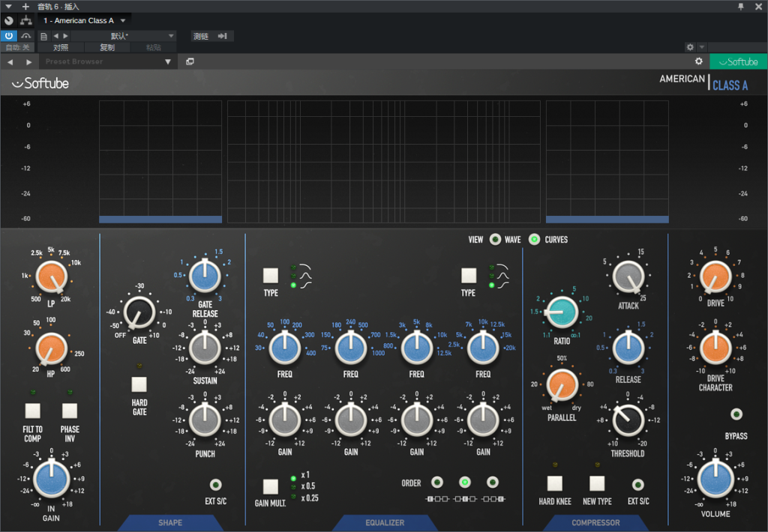Image resolution: width=768 pixels, height=532 pixels.
Task: Click the 侧链 sidechain button
Action: pos(201,36)
